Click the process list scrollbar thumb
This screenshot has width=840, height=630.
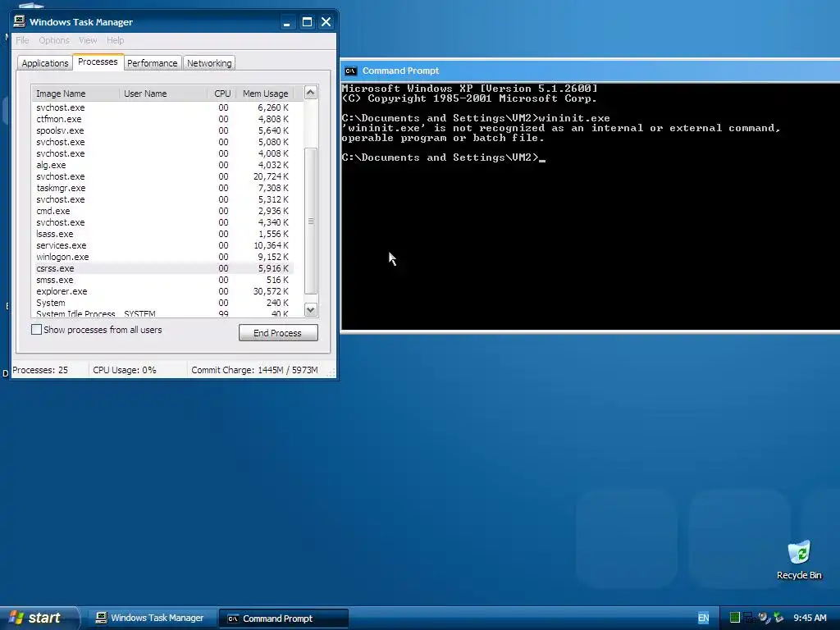pos(311,221)
